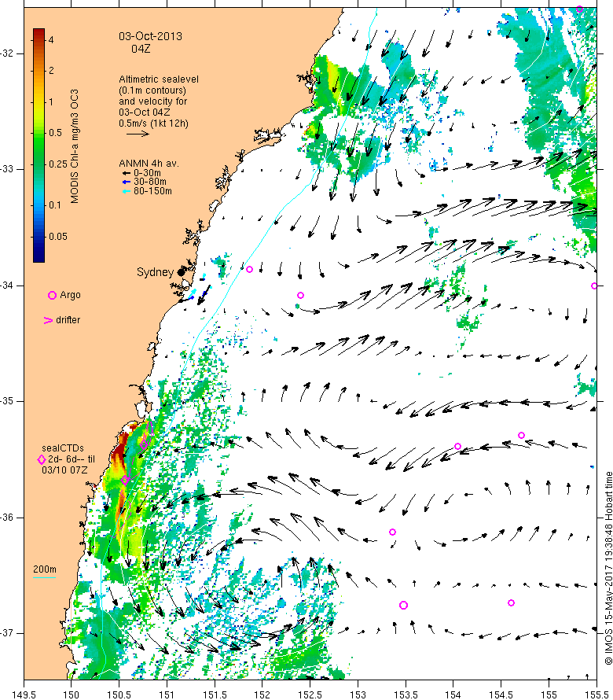Click the 152 longitude axis label
This screenshot has width=613, height=700.
pyautogui.click(x=262, y=694)
